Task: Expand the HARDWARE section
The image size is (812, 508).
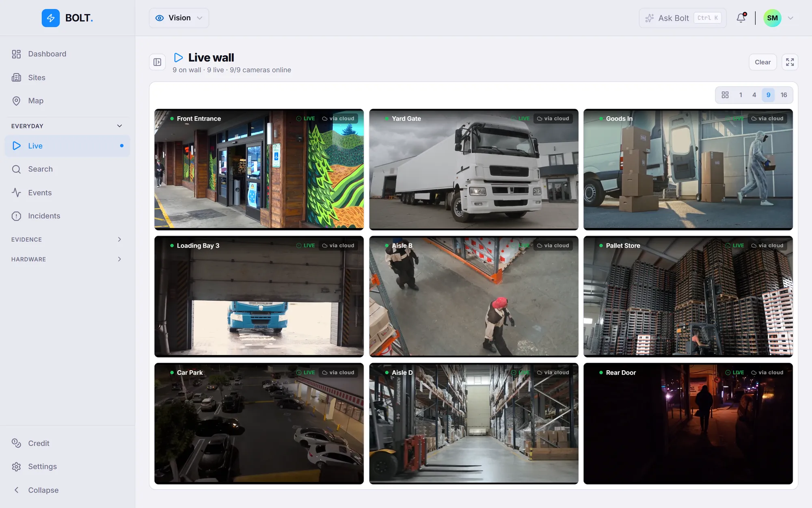Action: 67,259
